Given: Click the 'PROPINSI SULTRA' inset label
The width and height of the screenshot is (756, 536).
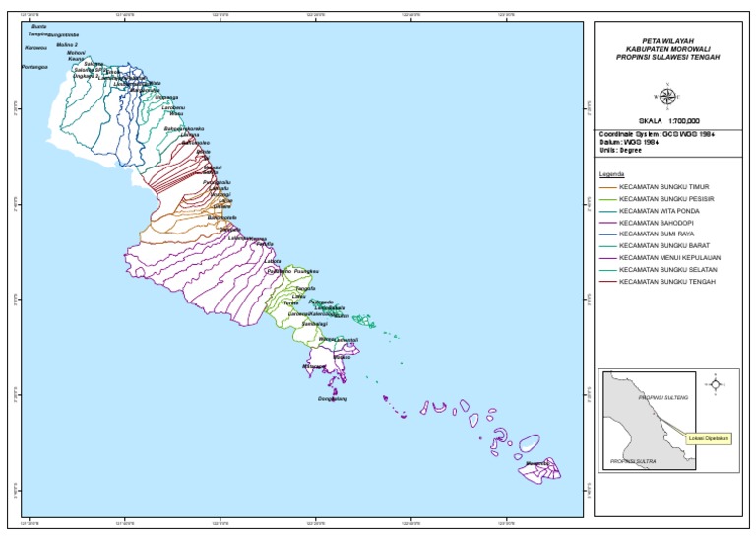Looking at the screenshot, I should 633,462.
